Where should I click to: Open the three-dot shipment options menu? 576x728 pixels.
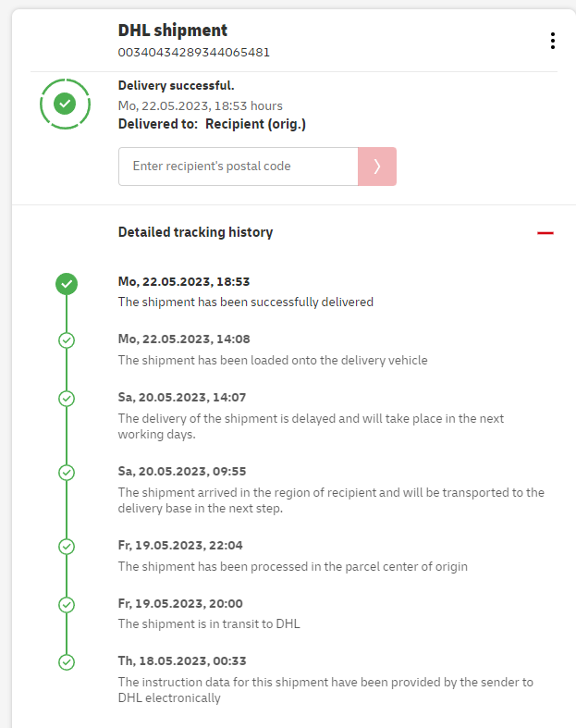(x=552, y=41)
